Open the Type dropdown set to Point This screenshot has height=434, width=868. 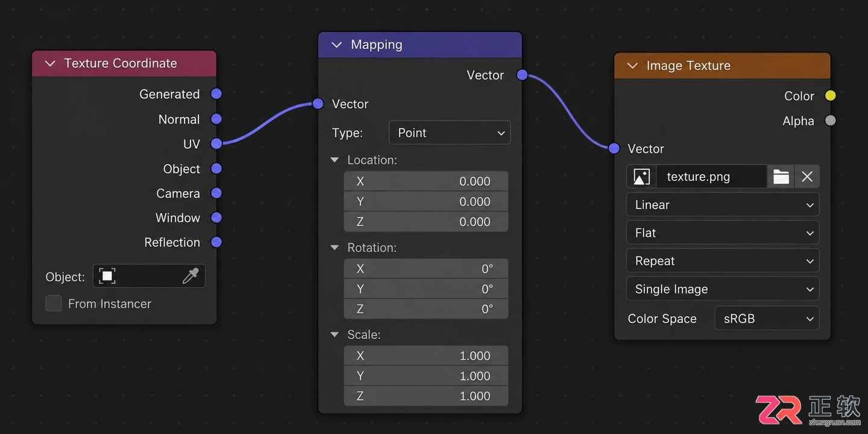[x=450, y=133]
